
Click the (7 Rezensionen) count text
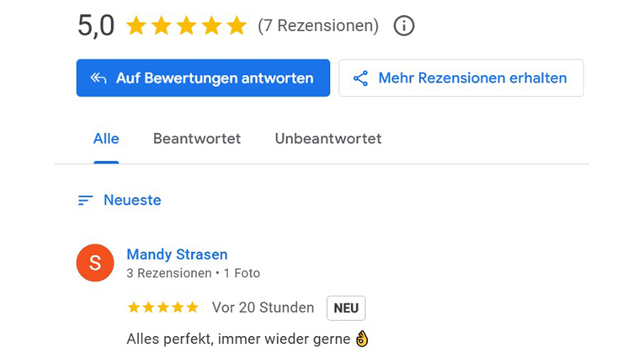318,26
